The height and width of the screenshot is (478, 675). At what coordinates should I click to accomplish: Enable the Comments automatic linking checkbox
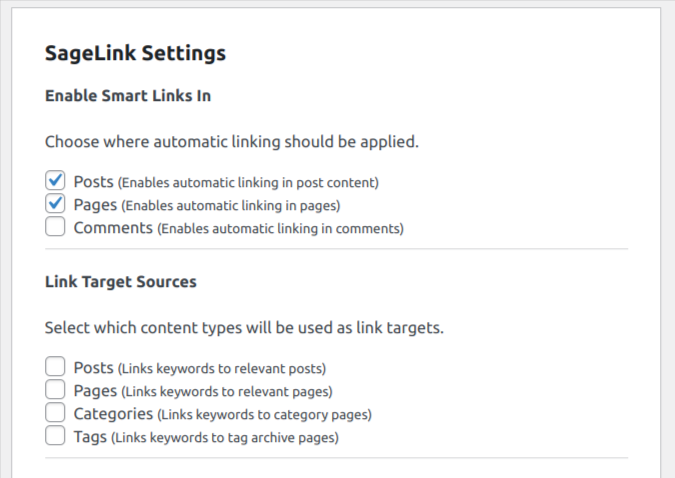[x=55, y=227]
